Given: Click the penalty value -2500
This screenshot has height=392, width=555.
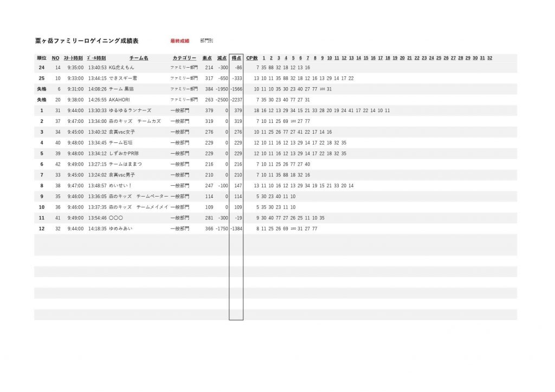Looking at the screenshot, I should 222,100.
